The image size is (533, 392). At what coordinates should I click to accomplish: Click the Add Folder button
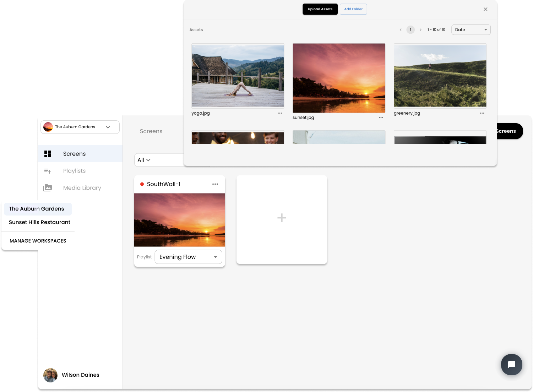353,9
